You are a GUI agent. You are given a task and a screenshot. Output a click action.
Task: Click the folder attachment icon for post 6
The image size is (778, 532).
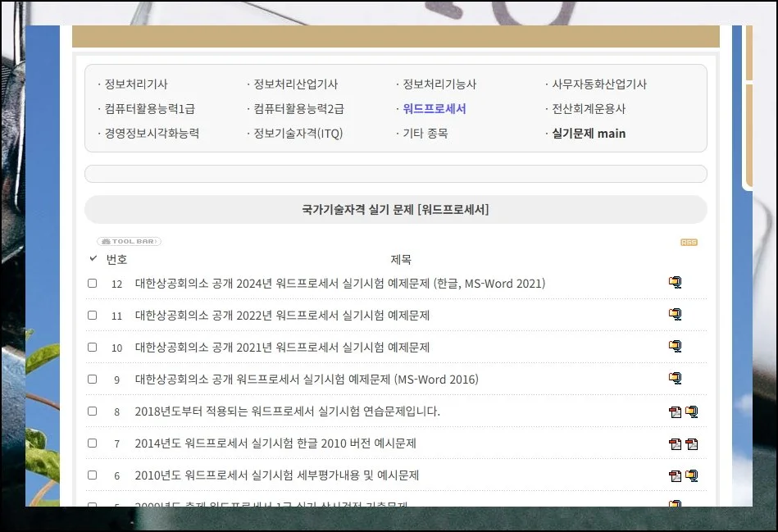(692, 475)
